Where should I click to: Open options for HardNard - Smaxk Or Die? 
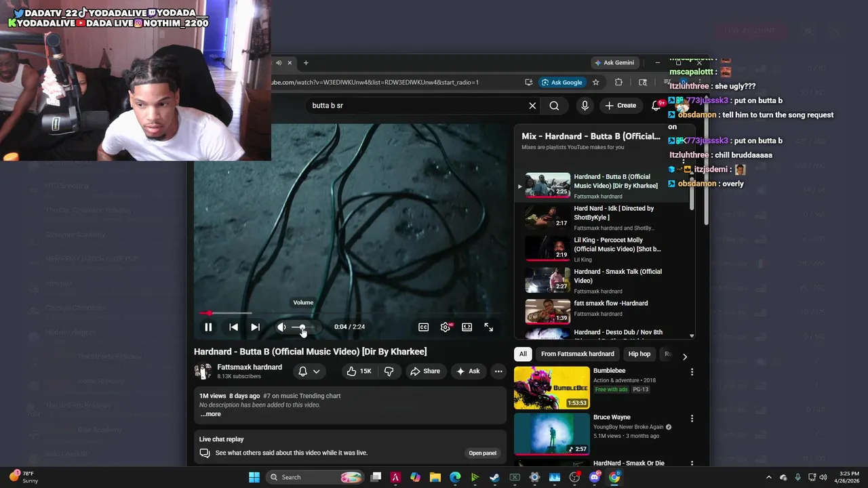[692, 464]
